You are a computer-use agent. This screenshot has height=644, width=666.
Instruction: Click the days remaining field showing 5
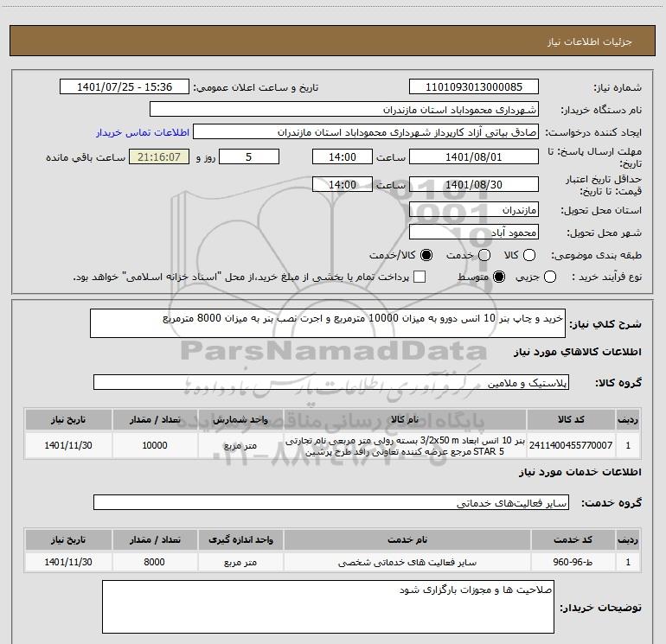click(249, 156)
